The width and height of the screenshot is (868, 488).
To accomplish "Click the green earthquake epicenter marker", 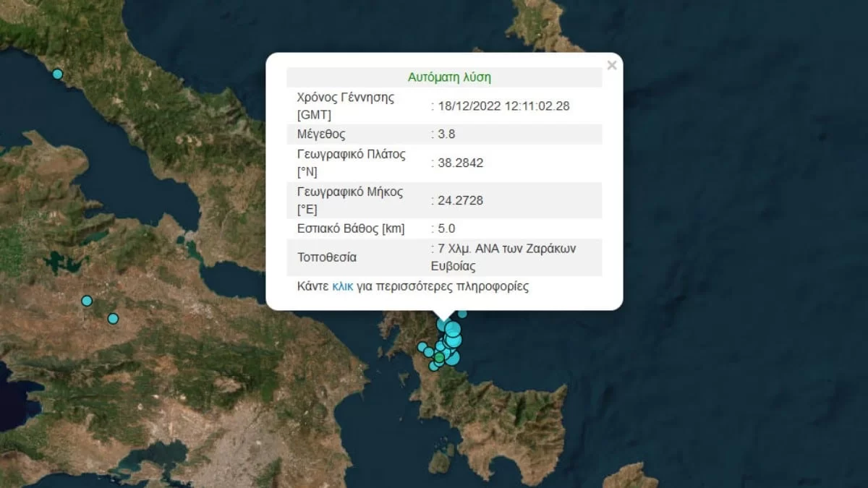I will tap(440, 357).
